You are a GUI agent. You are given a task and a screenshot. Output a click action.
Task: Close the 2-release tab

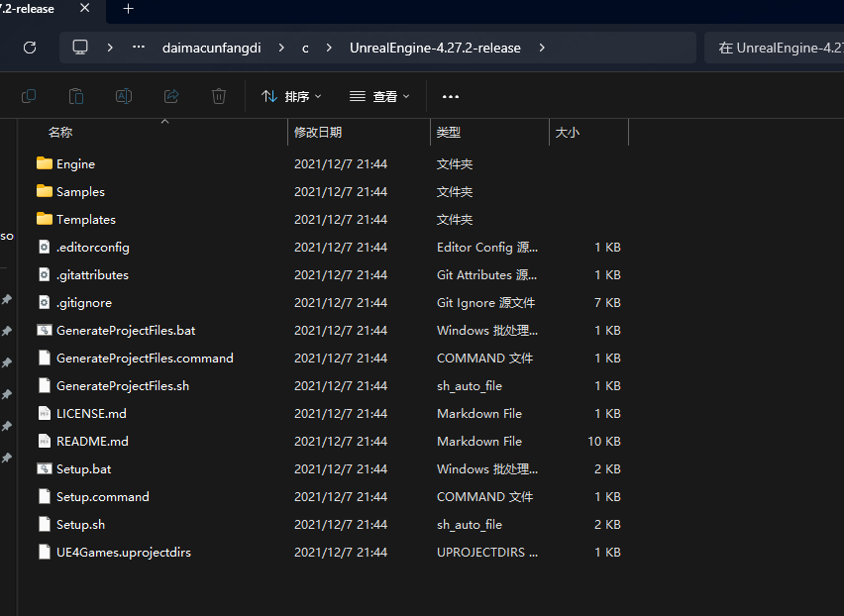click(x=84, y=8)
